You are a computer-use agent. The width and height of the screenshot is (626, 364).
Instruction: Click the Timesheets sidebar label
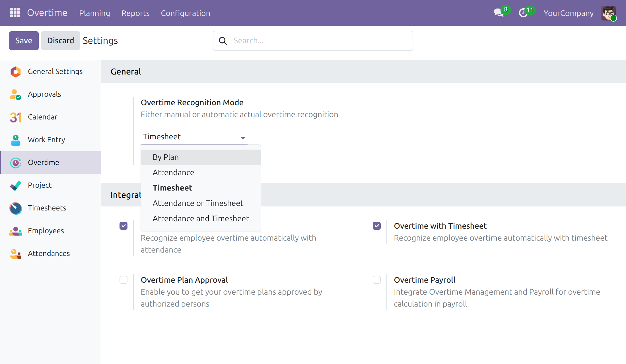click(x=47, y=208)
